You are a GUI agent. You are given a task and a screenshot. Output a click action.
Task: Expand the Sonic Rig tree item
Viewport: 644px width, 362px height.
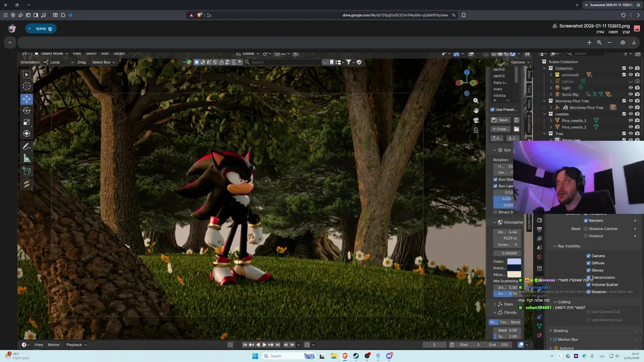(x=551, y=94)
